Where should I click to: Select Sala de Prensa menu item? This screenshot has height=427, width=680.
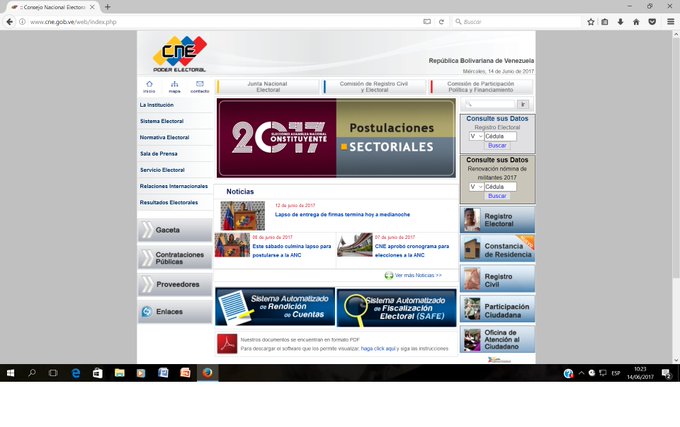pos(159,153)
